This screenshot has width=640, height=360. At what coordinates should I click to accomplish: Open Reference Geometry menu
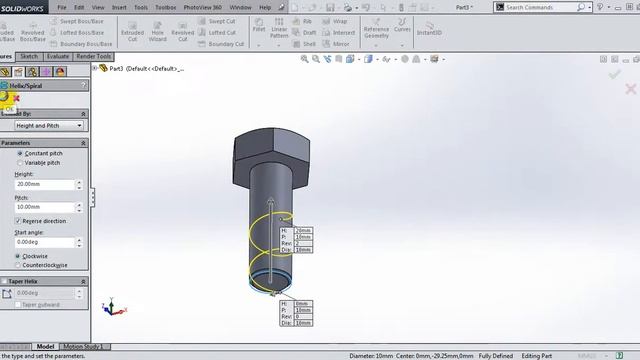tap(376, 29)
